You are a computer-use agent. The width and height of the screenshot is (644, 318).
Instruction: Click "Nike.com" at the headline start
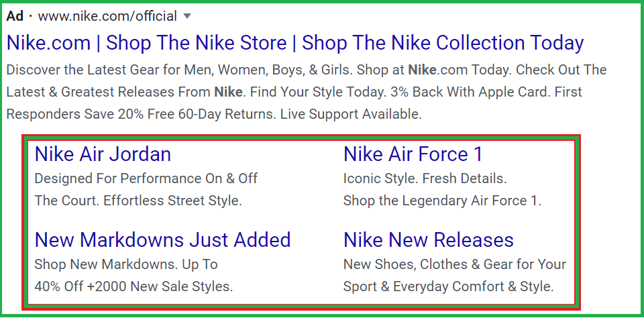click(x=48, y=43)
